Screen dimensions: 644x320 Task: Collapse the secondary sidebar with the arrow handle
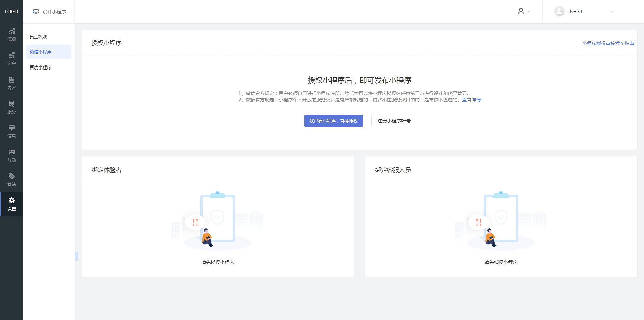(76, 257)
